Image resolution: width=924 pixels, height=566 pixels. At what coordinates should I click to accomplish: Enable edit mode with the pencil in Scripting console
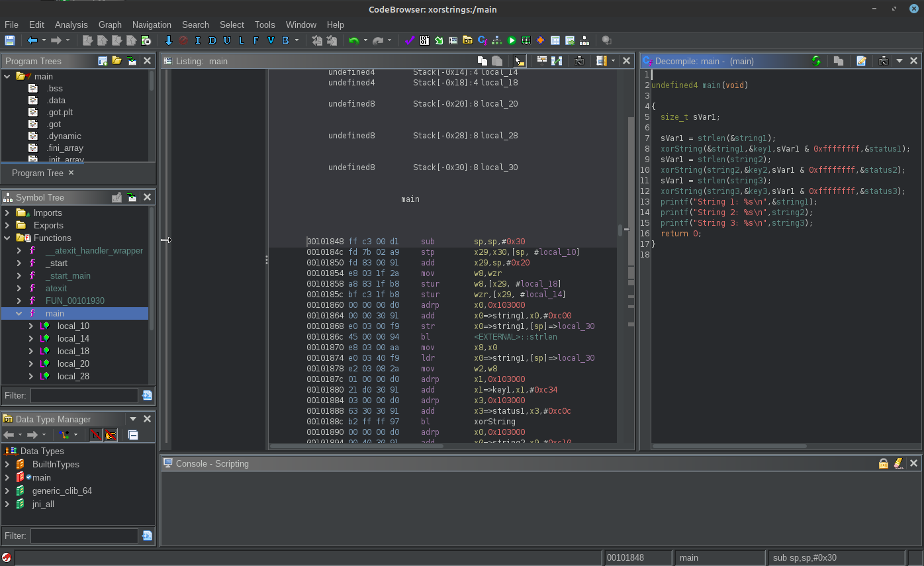click(898, 463)
